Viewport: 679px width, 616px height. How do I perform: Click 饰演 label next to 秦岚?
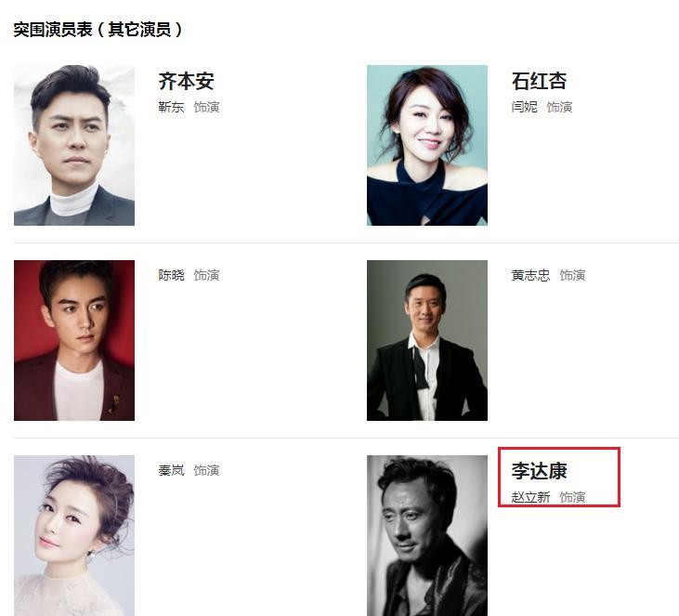click(x=206, y=470)
